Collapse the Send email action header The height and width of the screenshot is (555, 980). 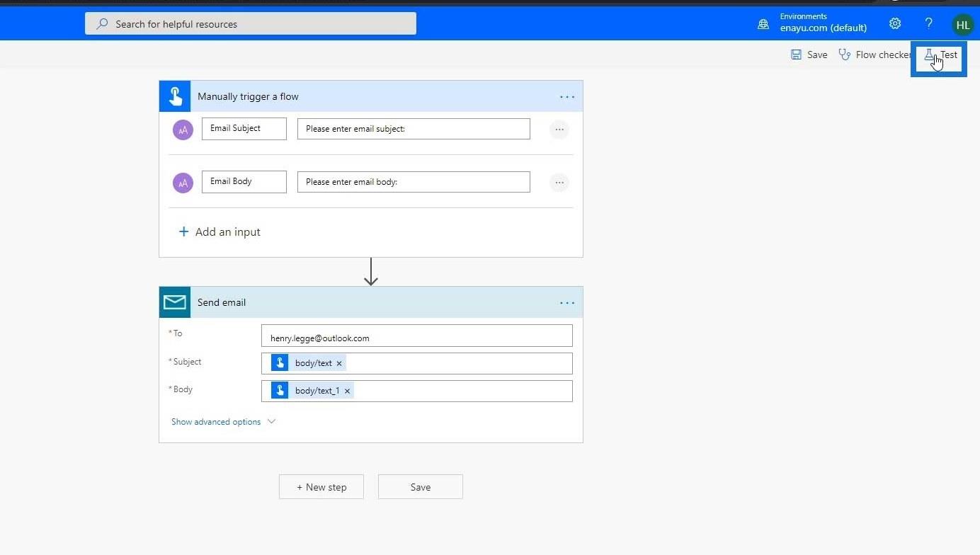(371, 302)
